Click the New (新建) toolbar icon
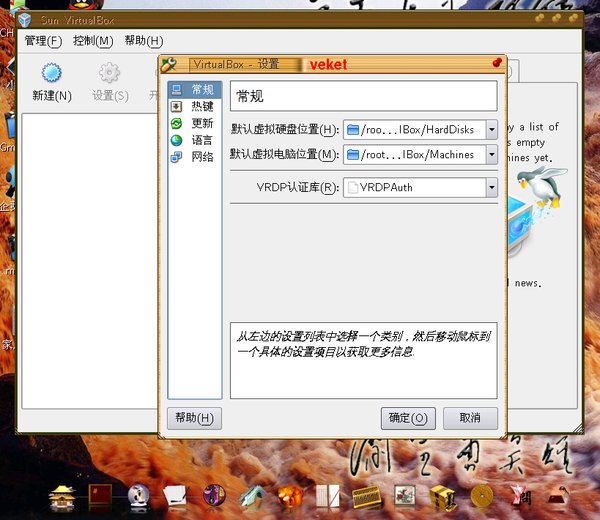The image size is (600, 520). (52, 73)
